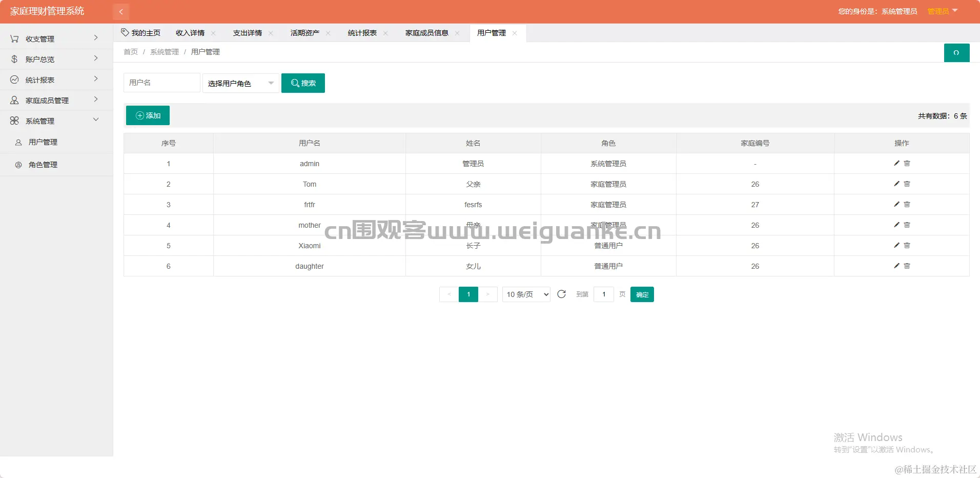
Task: Close the 家庭成员信息 tab
Action: click(457, 33)
